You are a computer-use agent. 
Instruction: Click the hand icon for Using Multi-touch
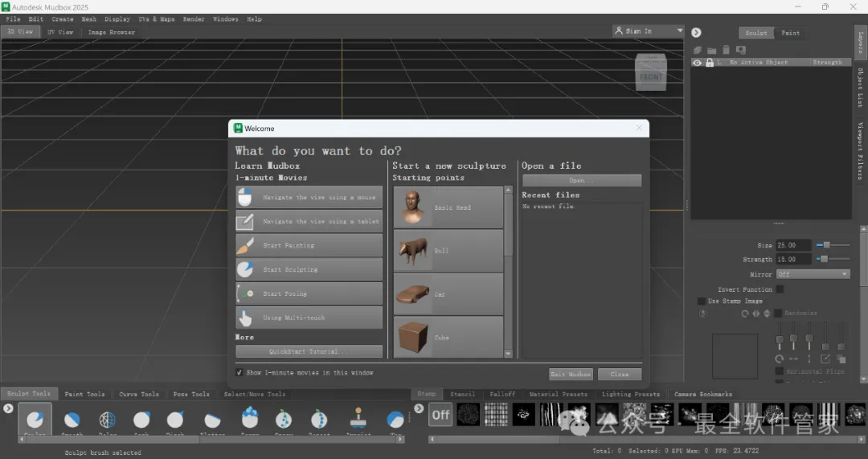point(244,318)
